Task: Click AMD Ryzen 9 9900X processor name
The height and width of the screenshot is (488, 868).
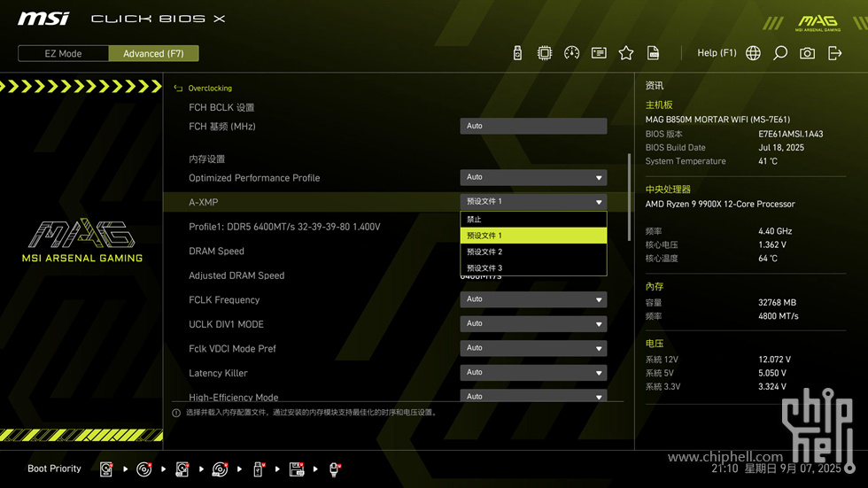Action: [x=720, y=205]
